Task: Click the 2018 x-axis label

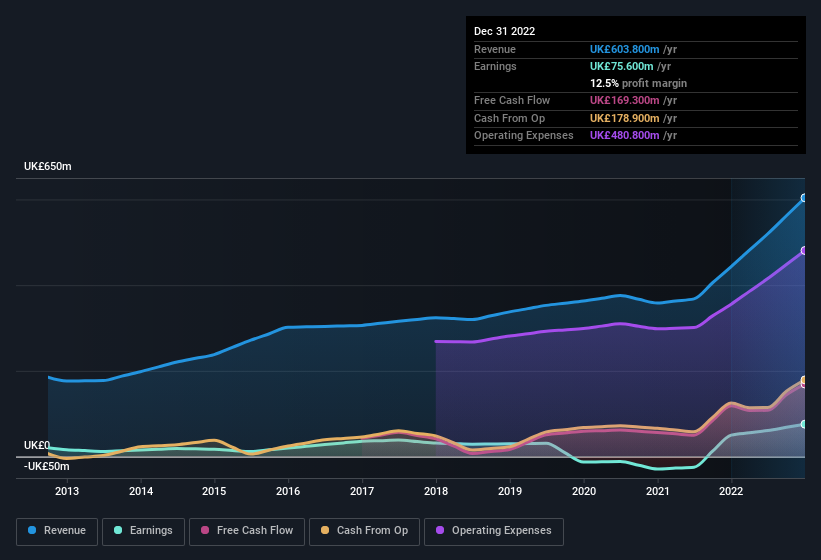Action: pos(436,491)
